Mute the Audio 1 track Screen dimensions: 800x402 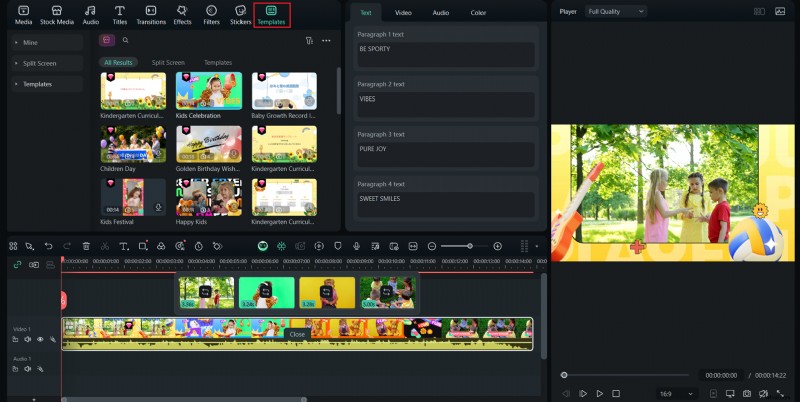(28, 369)
